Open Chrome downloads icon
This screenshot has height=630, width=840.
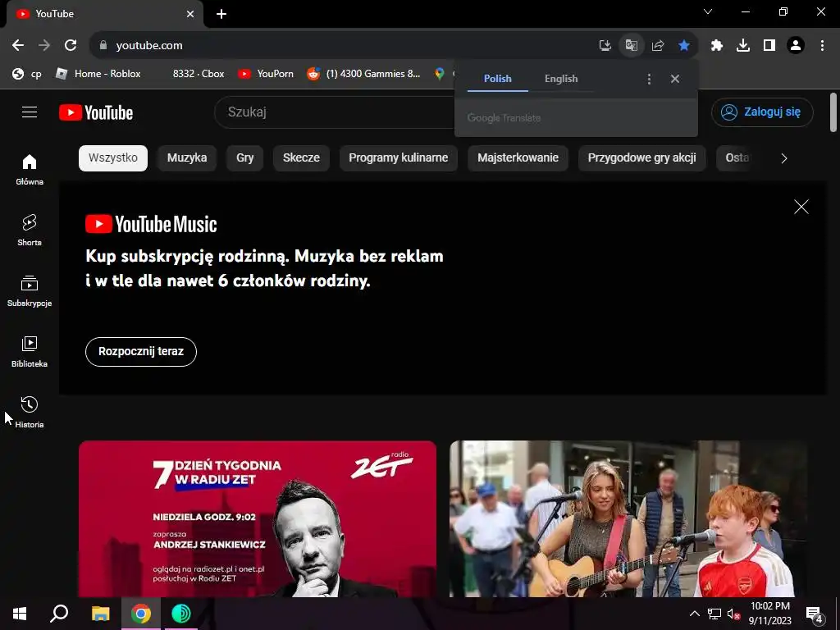(x=743, y=46)
